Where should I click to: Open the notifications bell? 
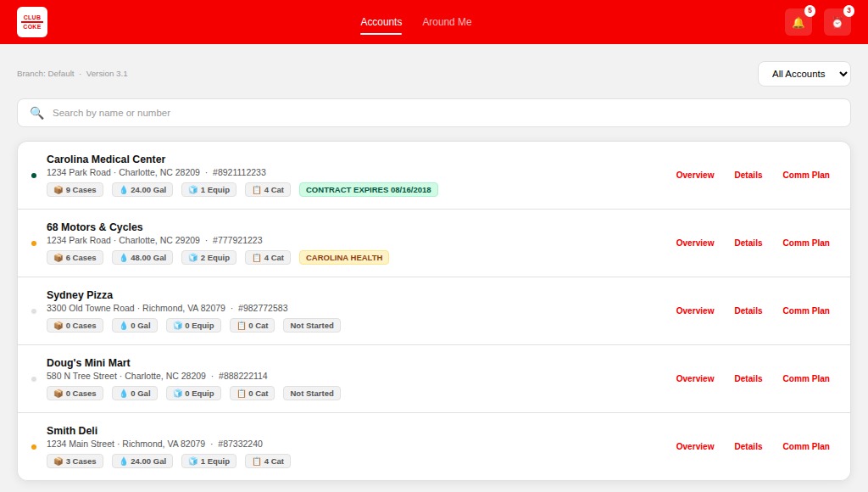point(798,23)
